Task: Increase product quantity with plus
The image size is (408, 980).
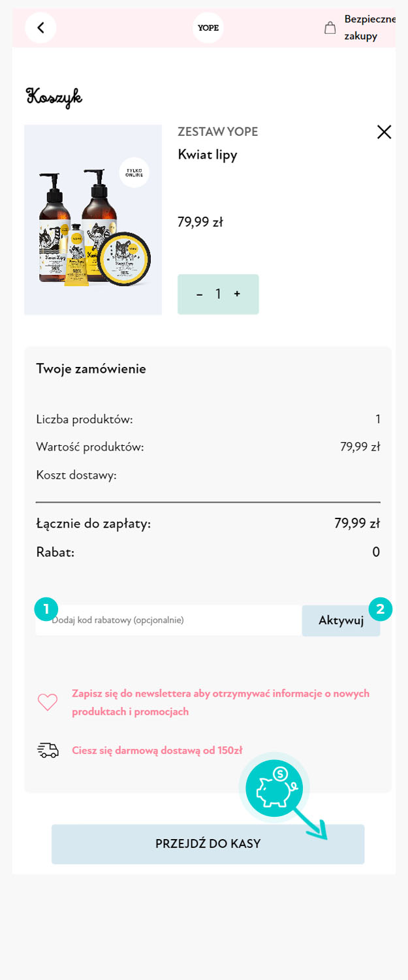Action: coord(237,294)
